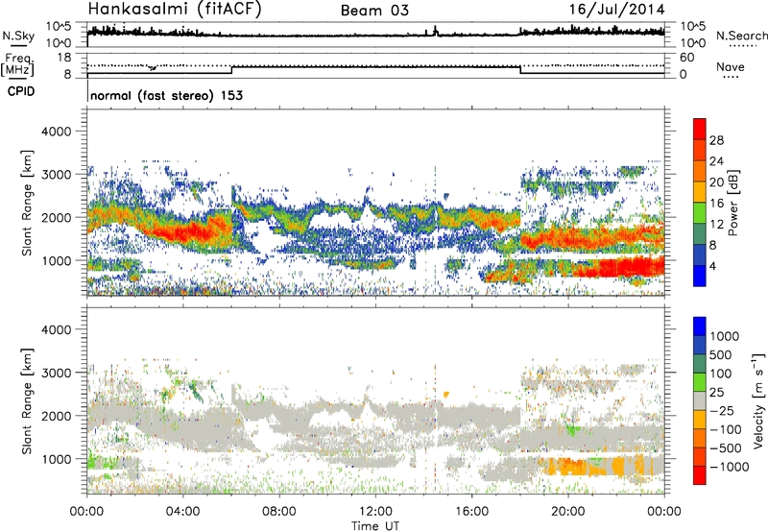The height and width of the screenshot is (532, 768).
Task: Pick the red top segment of power colorbar
Action: (x=700, y=129)
